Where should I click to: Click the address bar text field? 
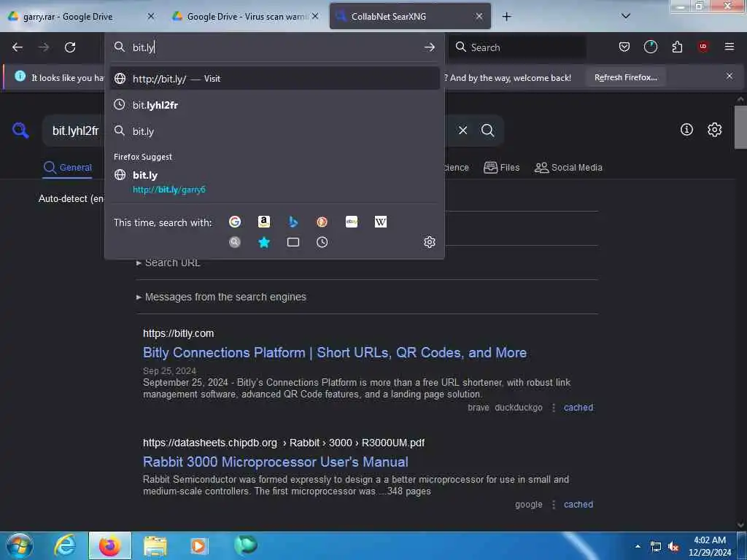tap(275, 47)
